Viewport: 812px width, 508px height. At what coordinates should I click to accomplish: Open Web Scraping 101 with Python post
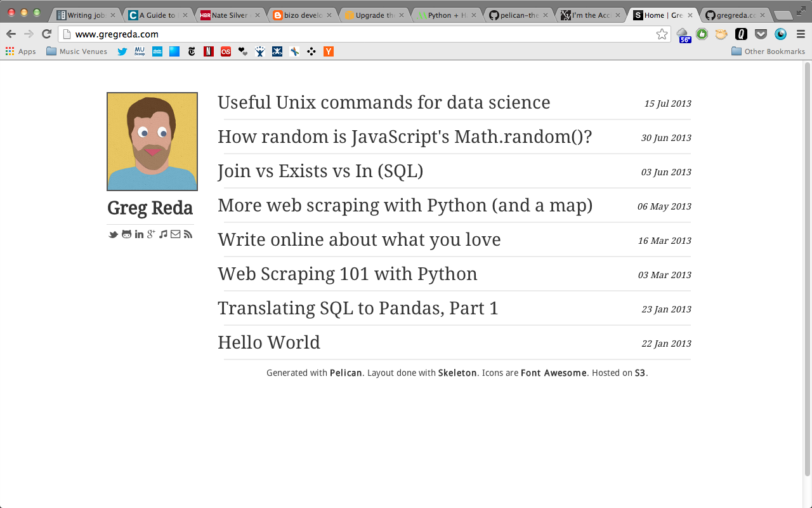pos(348,274)
